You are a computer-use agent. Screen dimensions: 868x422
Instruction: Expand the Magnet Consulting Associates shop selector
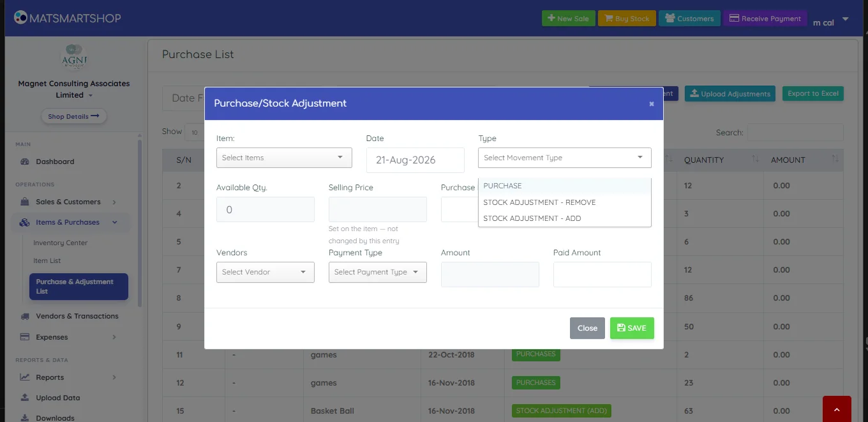(74, 89)
